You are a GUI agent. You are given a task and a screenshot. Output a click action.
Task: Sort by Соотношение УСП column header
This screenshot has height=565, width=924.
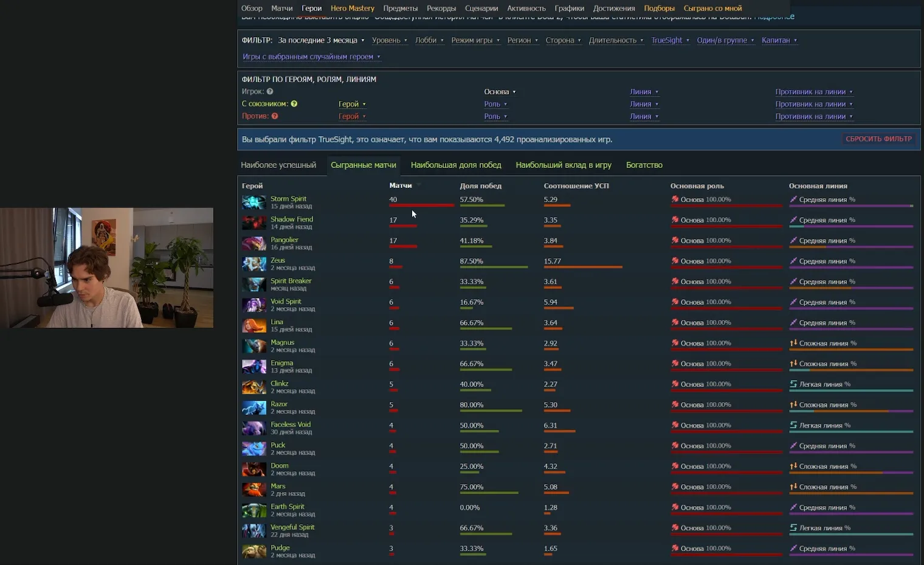click(576, 185)
